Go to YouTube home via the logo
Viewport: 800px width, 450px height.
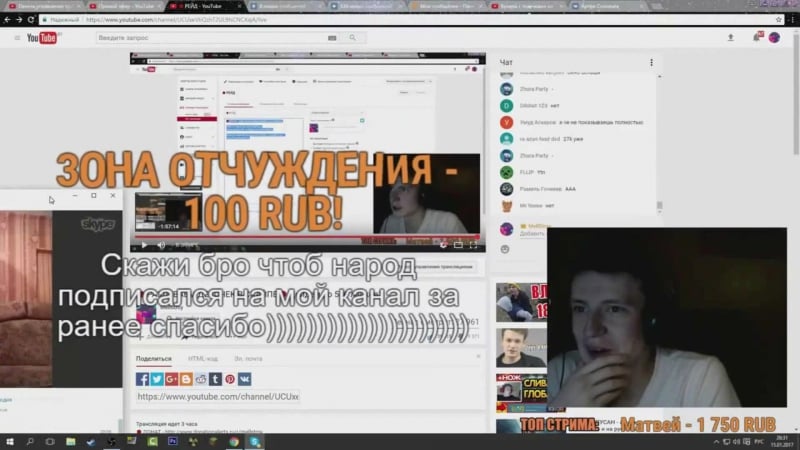43,38
